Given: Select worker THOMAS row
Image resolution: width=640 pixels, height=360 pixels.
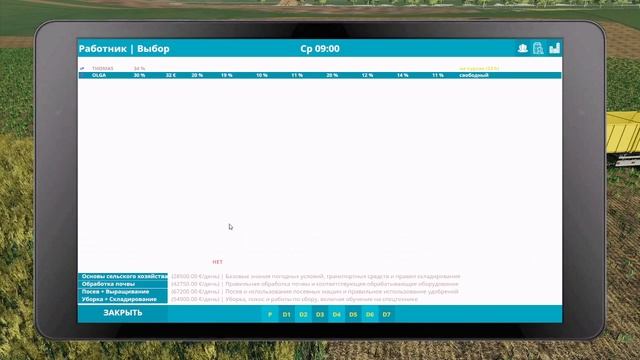Looking at the screenshot, I should pyautogui.click(x=320, y=69).
